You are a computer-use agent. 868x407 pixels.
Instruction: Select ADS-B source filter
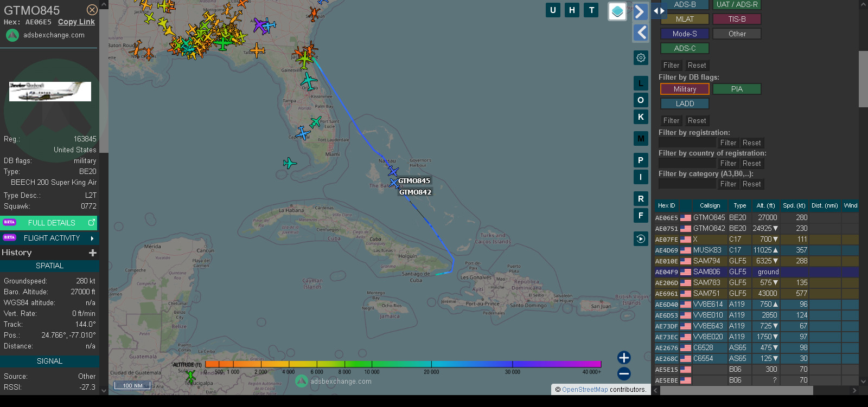(685, 4)
